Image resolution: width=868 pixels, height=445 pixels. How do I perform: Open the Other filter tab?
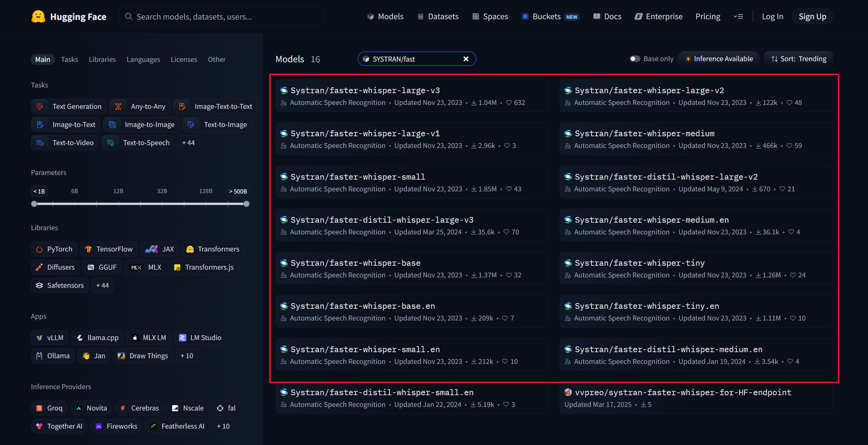(217, 59)
